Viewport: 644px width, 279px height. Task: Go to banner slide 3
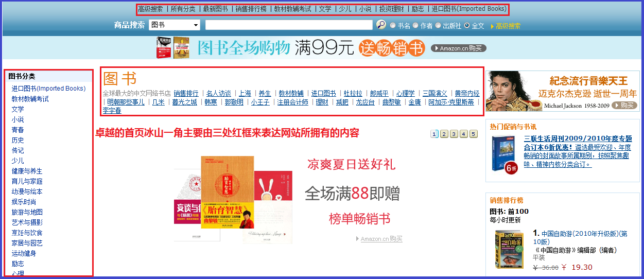[454, 134]
